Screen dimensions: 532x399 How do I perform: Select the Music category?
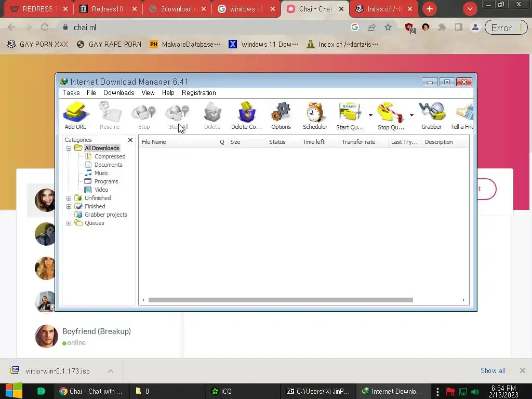tap(101, 173)
